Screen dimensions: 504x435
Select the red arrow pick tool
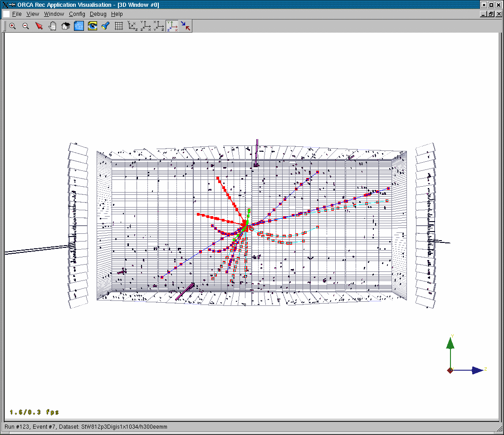click(39, 26)
